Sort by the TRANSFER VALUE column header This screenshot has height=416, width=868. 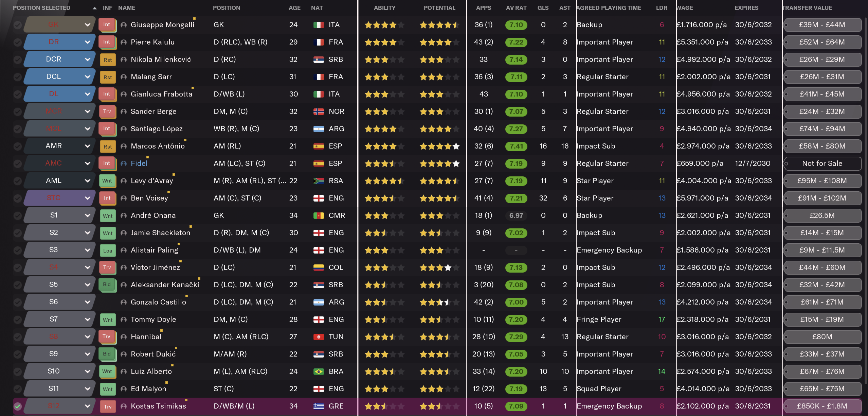click(x=807, y=8)
